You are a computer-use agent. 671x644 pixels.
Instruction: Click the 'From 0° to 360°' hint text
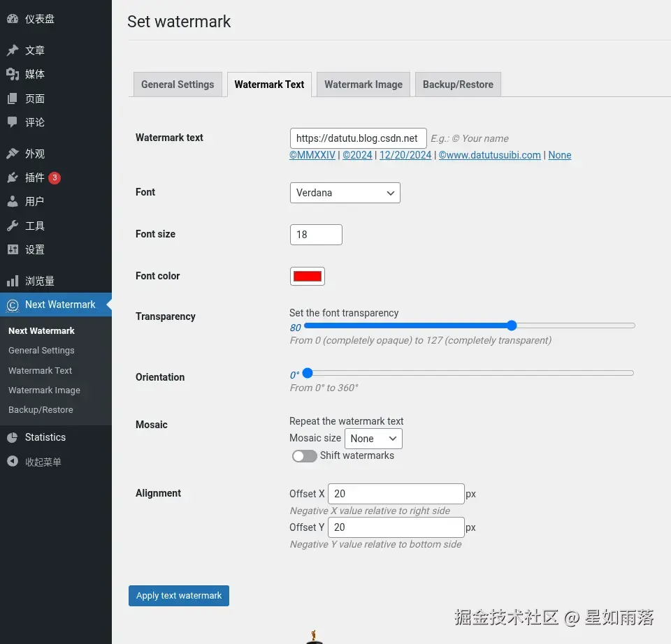(324, 388)
